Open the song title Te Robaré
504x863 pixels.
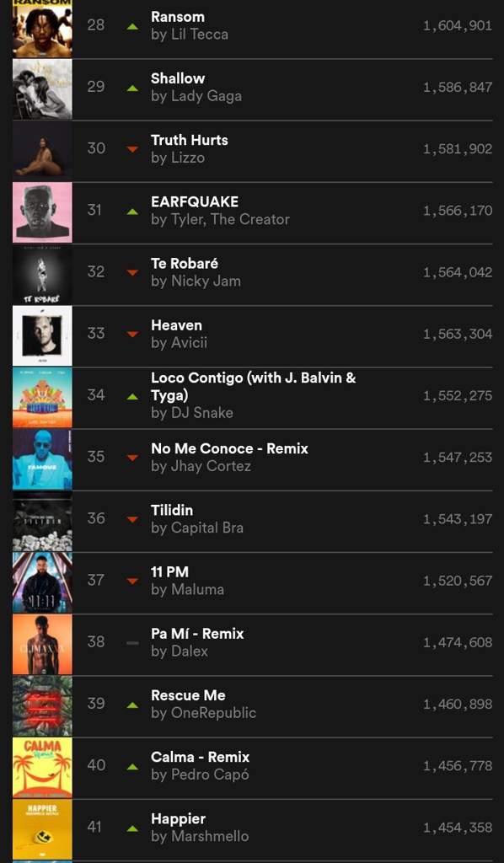click(185, 263)
